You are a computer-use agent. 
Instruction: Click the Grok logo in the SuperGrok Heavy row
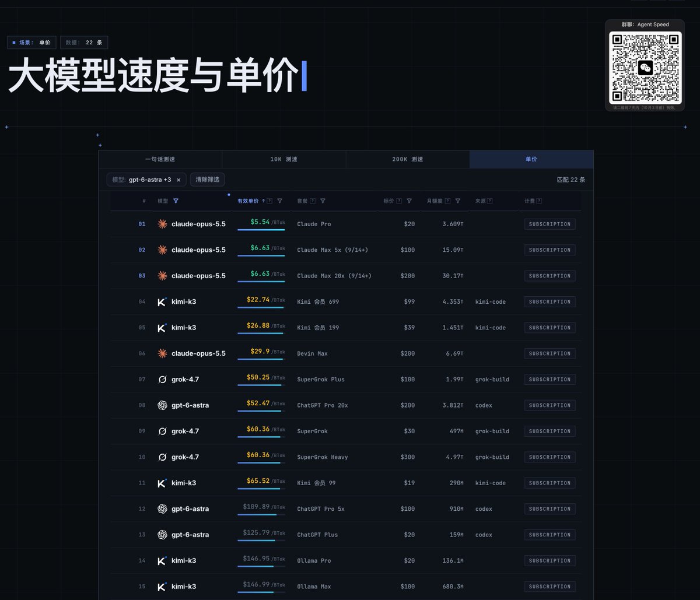click(x=162, y=457)
